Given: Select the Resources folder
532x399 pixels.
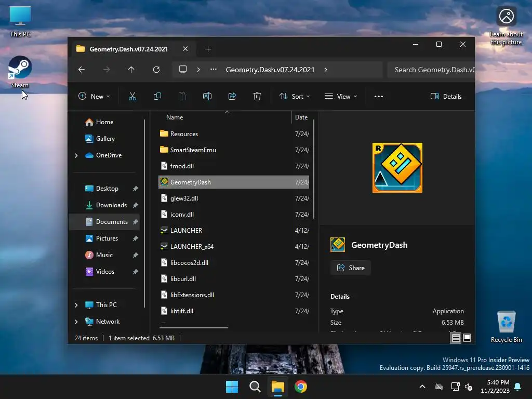Looking at the screenshot, I should coord(234,134).
